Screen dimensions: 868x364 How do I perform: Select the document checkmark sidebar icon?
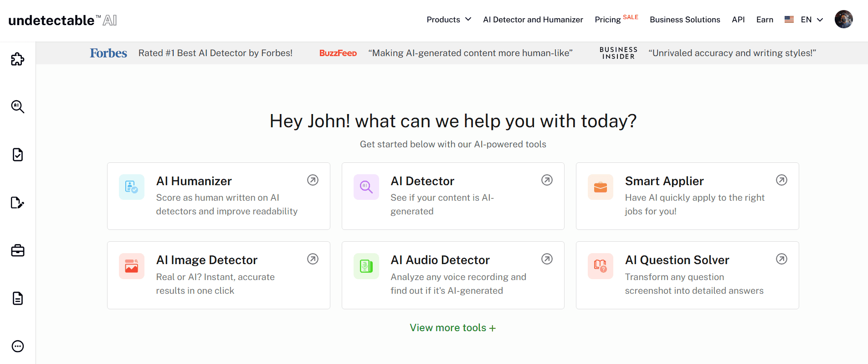pyautogui.click(x=17, y=155)
